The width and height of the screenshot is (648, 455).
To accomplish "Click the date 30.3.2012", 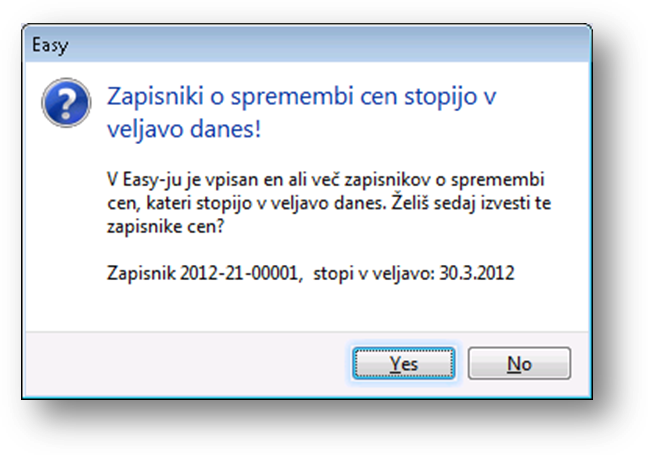I will (477, 273).
